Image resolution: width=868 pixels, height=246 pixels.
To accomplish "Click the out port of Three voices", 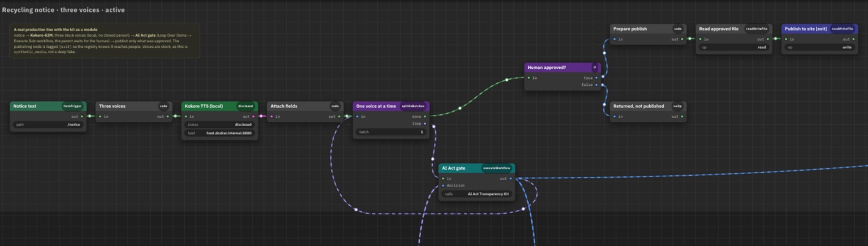I will tap(167, 116).
